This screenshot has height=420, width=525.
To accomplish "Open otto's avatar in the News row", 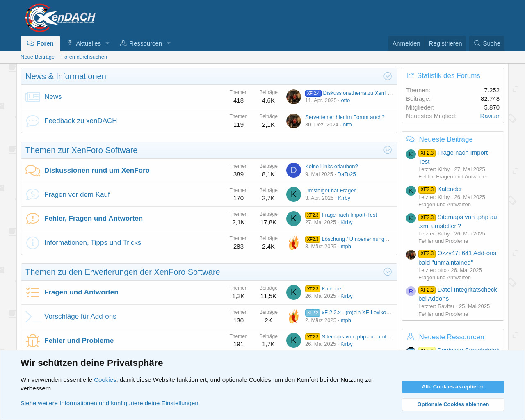I will pos(294,97).
